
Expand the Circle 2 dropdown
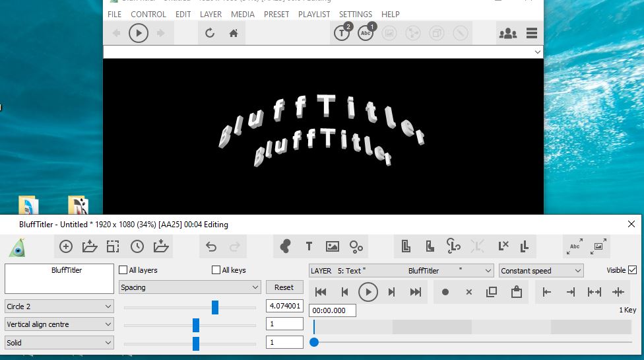pos(59,306)
